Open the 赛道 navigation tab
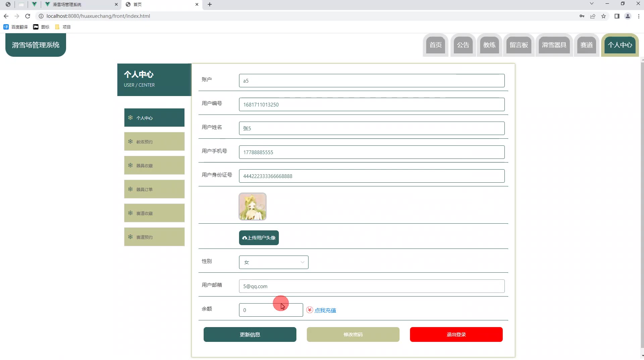 tap(587, 45)
